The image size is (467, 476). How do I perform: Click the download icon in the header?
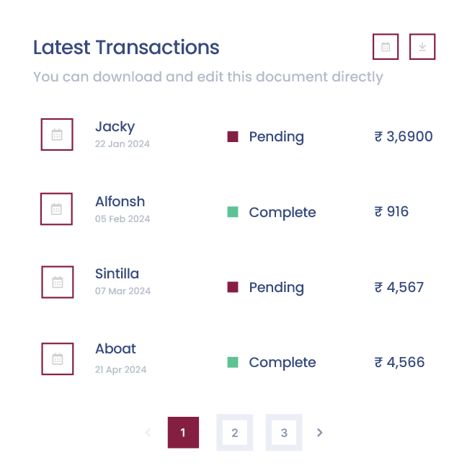[x=422, y=47]
